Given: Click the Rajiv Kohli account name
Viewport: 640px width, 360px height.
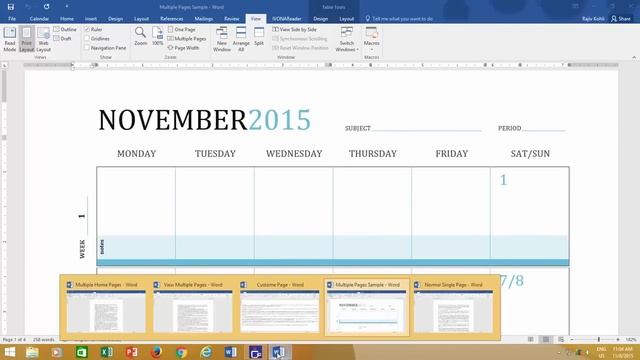Looking at the screenshot, I should 593,19.
